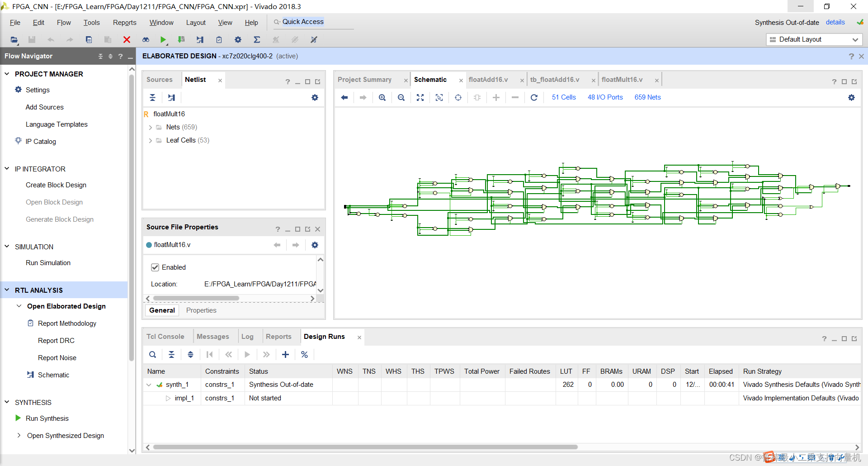Image resolution: width=868 pixels, height=466 pixels.
Task: Open IP Catalog in Flow Navigator
Action: pyautogui.click(x=41, y=142)
